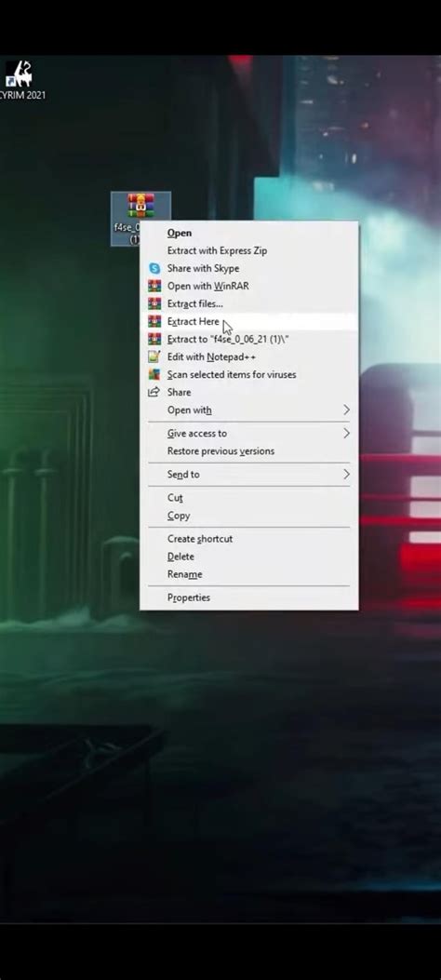Viewport: 441px width, 980px height.
Task: Open Properties from the context menu
Action: tap(189, 597)
